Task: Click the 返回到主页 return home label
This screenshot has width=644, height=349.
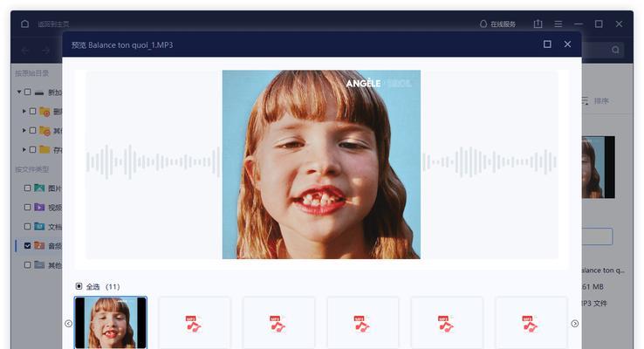Action: tap(53, 24)
